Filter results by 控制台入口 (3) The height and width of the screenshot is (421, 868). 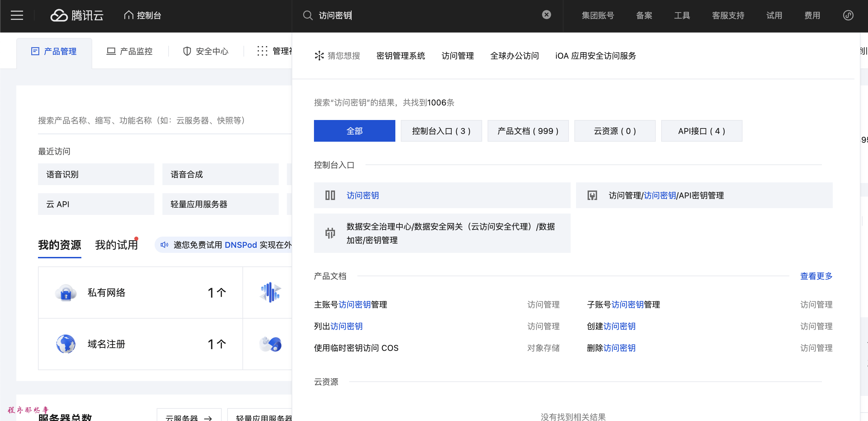[x=441, y=131]
